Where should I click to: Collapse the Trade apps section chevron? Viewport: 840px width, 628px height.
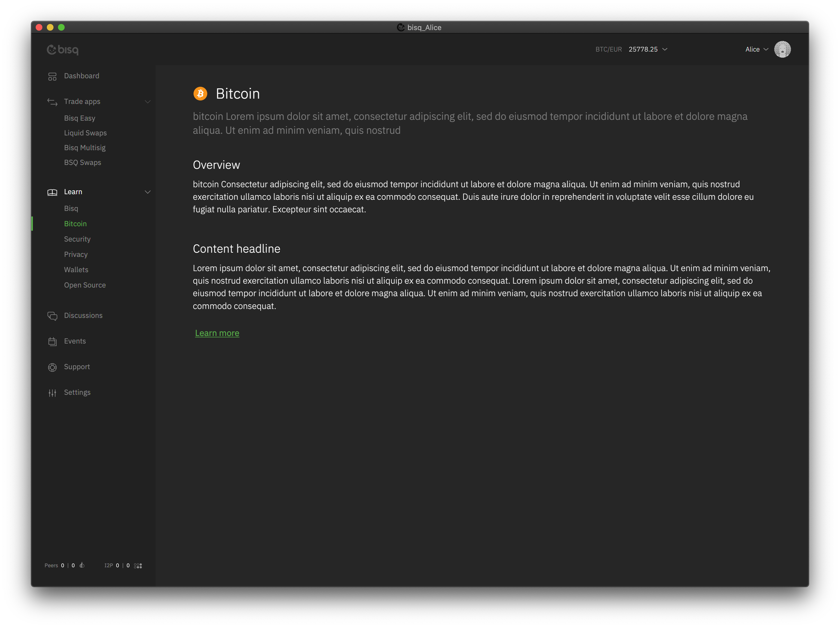(x=148, y=102)
